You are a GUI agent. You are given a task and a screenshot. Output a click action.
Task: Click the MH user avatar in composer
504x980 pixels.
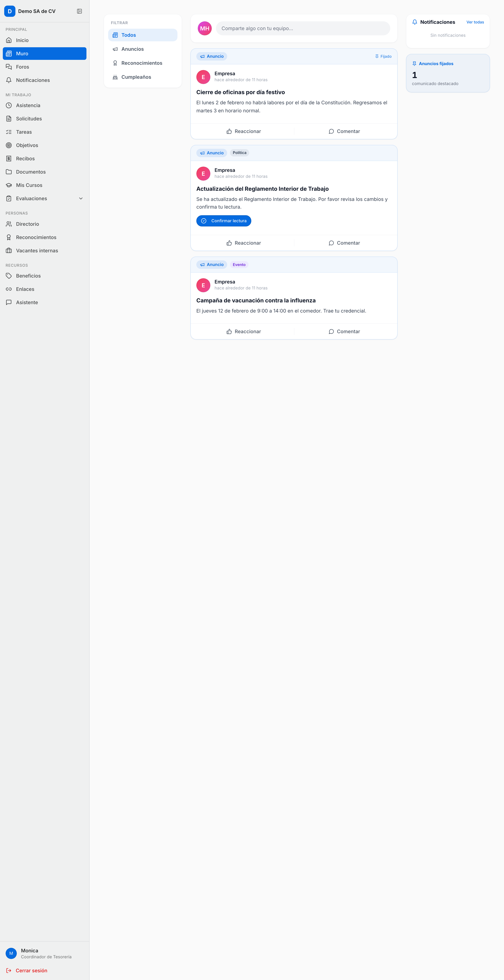tap(205, 29)
